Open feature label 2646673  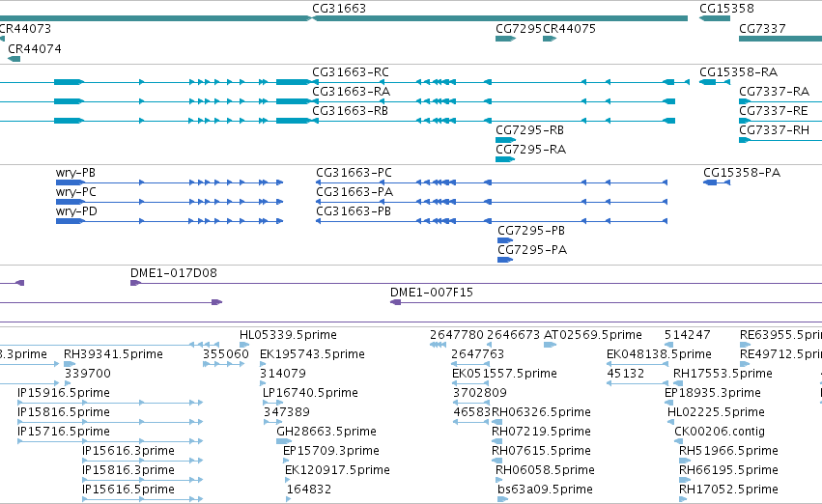click(513, 335)
